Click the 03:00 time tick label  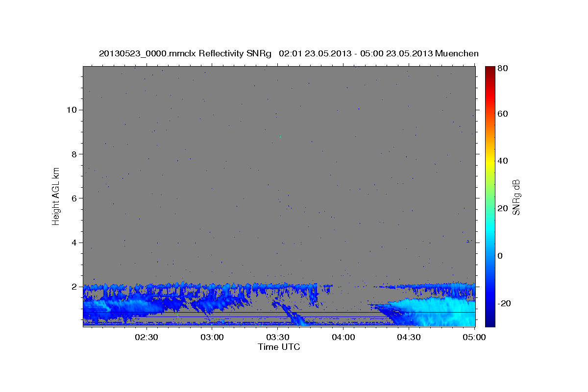[x=212, y=338]
